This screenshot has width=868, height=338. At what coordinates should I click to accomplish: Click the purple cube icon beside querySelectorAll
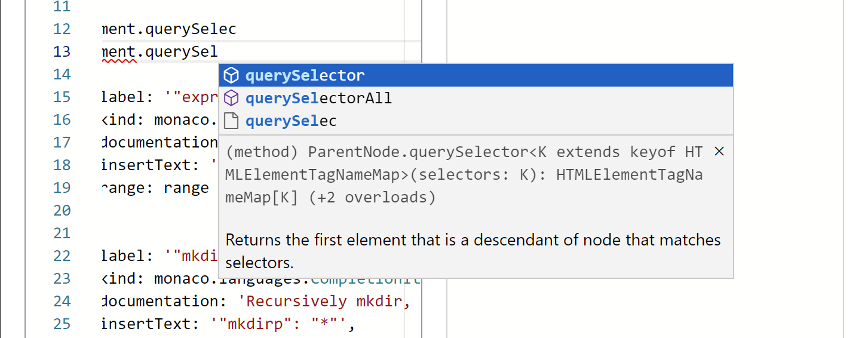coord(231,99)
